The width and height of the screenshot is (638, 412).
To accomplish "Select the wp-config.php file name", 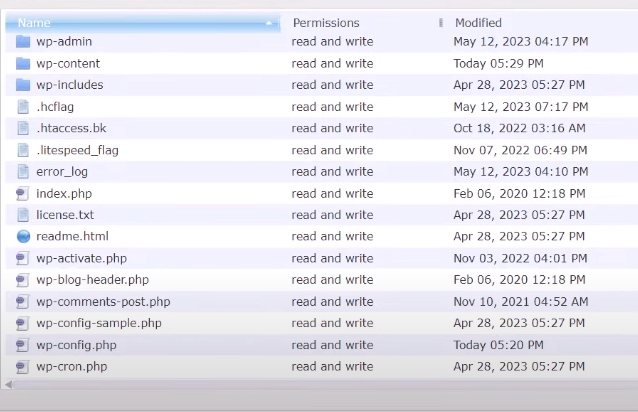I will [76, 346].
